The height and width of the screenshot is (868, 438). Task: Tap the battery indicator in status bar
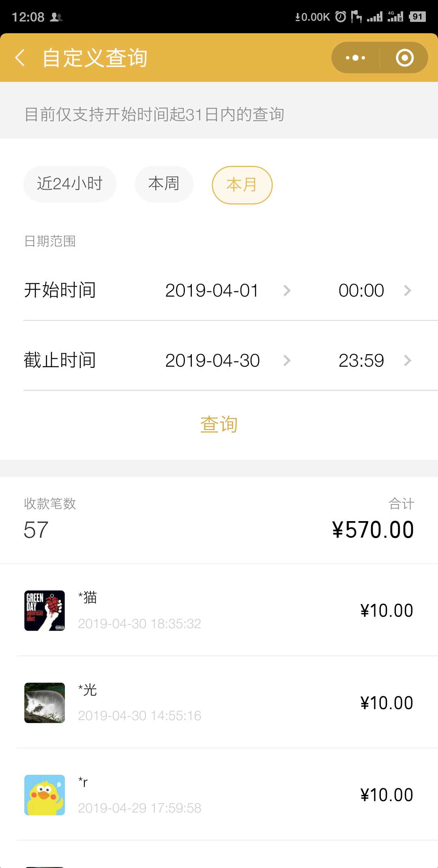pos(417,17)
